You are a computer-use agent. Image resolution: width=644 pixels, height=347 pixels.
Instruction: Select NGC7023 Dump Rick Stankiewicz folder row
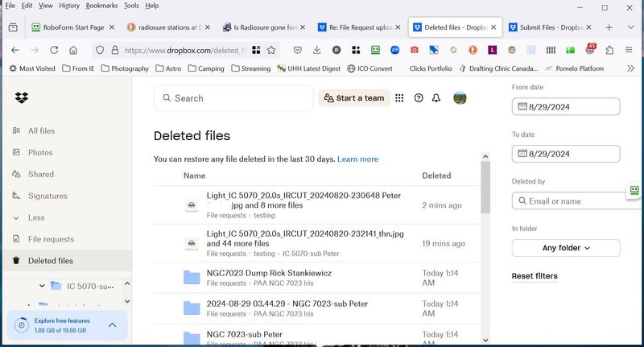pyautogui.click(x=317, y=278)
